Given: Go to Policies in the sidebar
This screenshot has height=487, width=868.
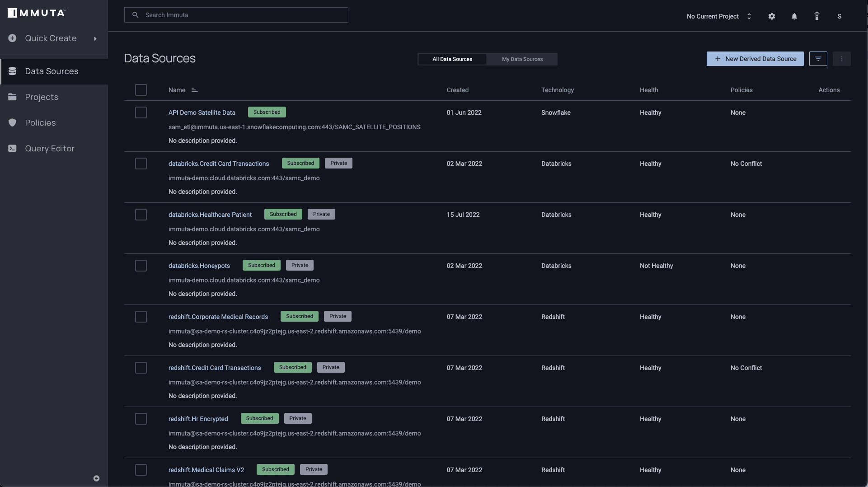Looking at the screenshot, I should [x=40, y=123].
